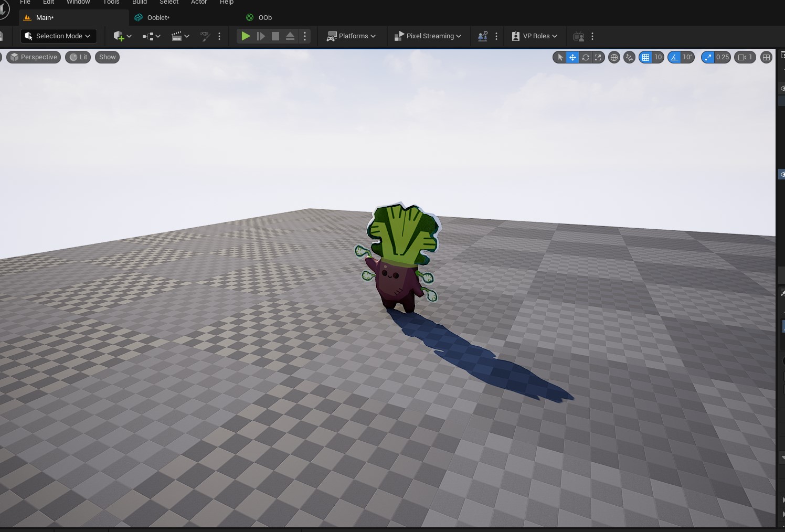Viewport: 785px width, 532px height.
Task: Open the Build menu
Action: 139,2
